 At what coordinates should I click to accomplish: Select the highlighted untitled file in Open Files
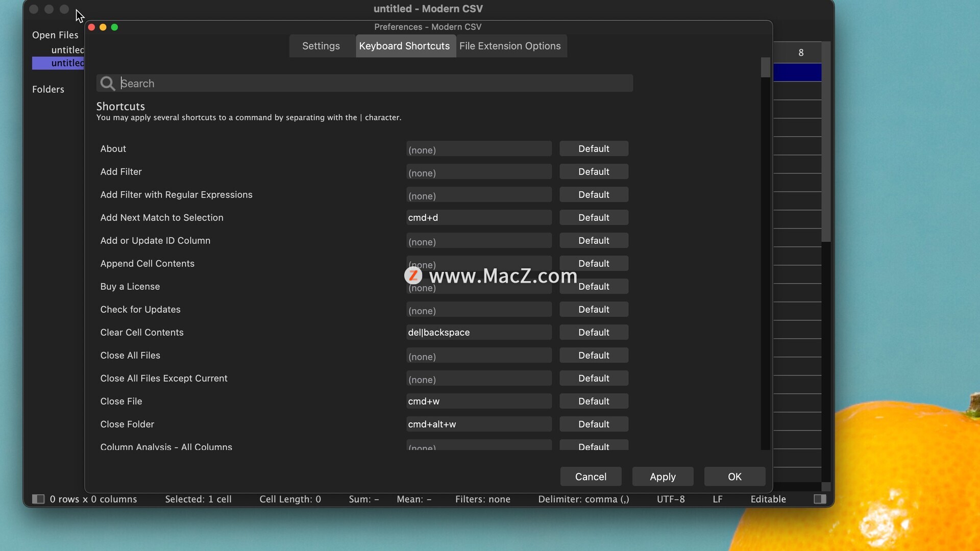[58, 63]
